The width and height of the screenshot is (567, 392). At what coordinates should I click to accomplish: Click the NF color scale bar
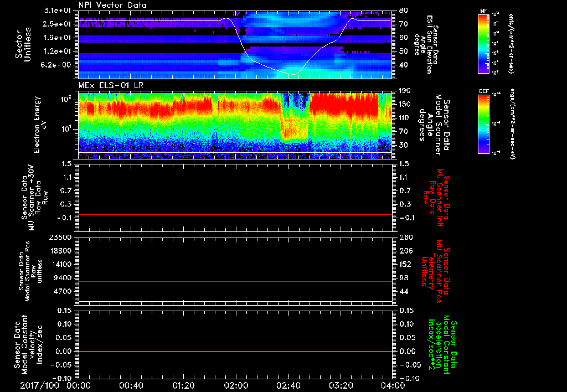(483, 44)
